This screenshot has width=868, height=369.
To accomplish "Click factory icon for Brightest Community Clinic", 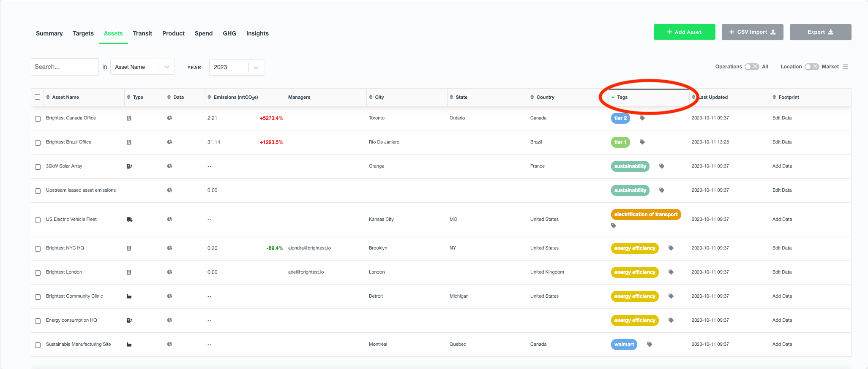I will 129,296.
